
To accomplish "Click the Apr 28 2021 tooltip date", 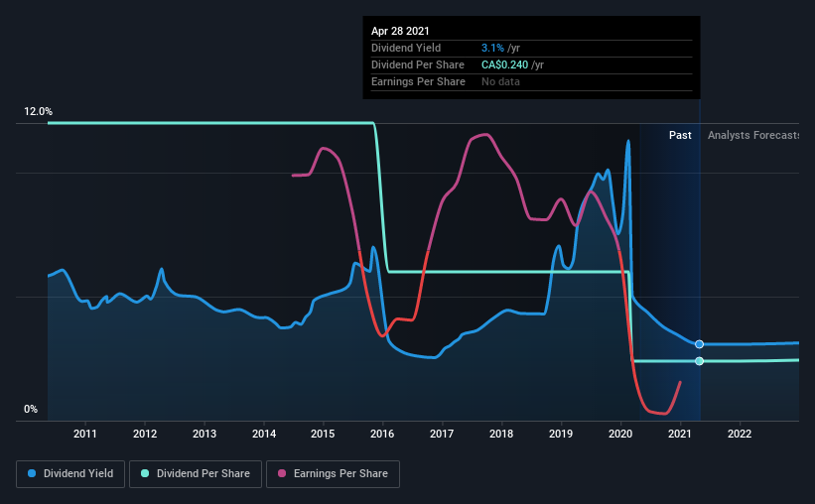I will (400, 31).
